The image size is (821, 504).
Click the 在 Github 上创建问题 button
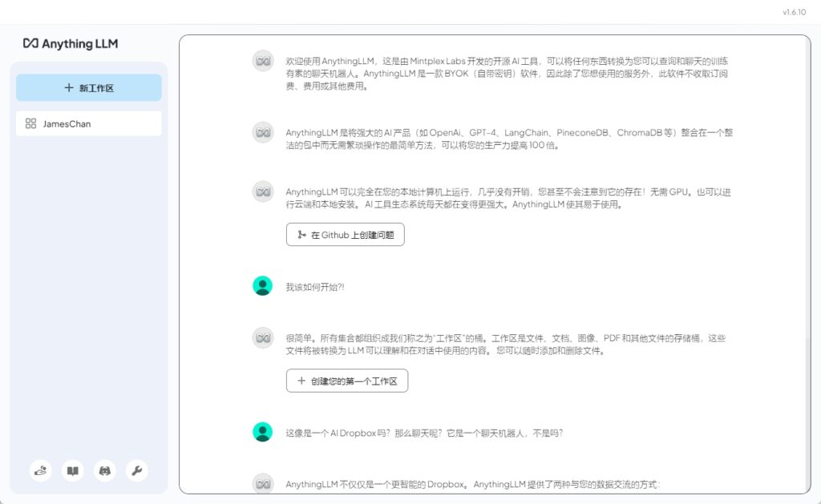[x=345, y=235]
